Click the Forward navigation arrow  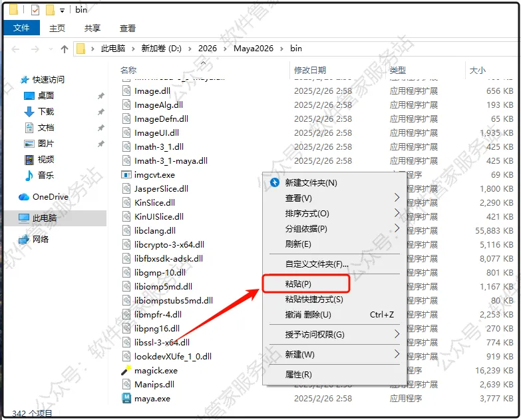tap(35, 49)
